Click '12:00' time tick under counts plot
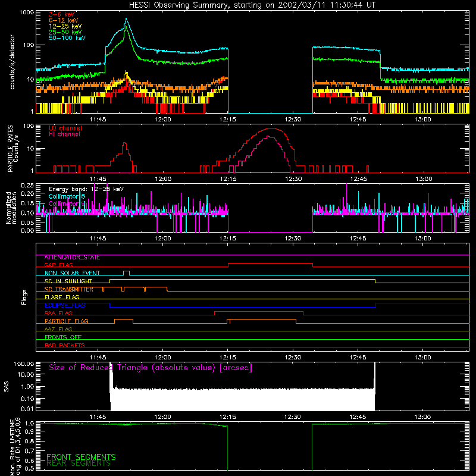 (x=162, y=120)
